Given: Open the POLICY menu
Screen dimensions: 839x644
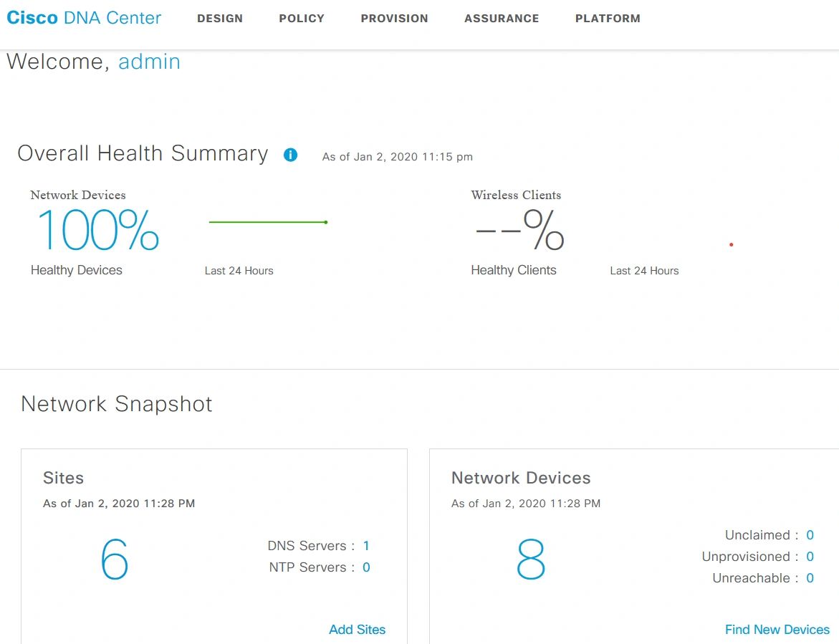Looking at the screenshot, I should [x=302, y=19].
